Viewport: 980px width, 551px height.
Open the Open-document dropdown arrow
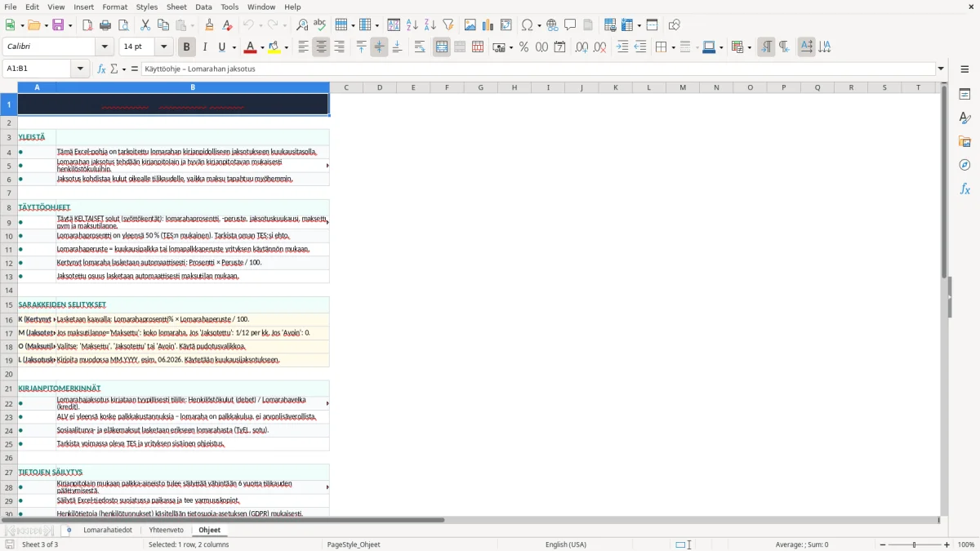(x=45, y=25)
